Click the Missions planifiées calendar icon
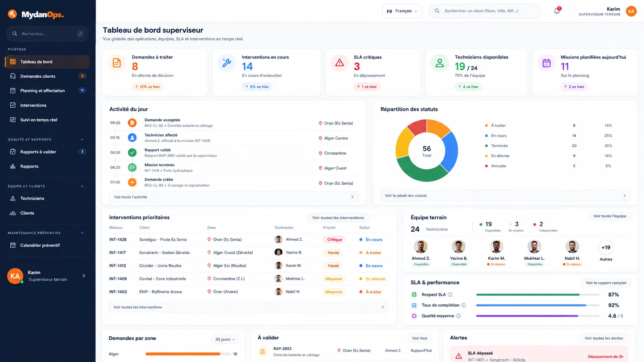 546,63
